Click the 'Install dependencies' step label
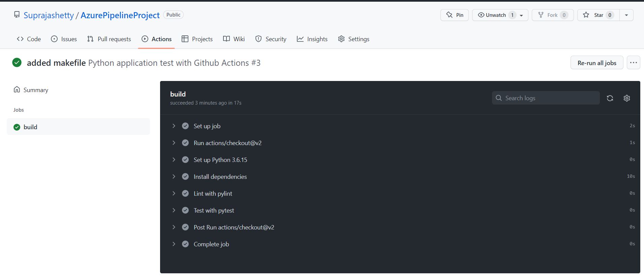 coord(220,177)
